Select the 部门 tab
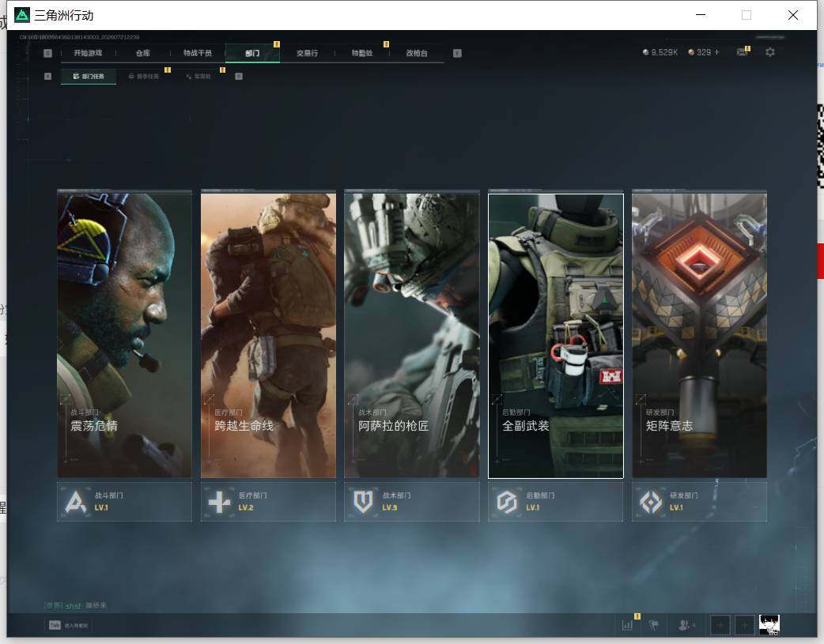 click(x=252, y=53)
